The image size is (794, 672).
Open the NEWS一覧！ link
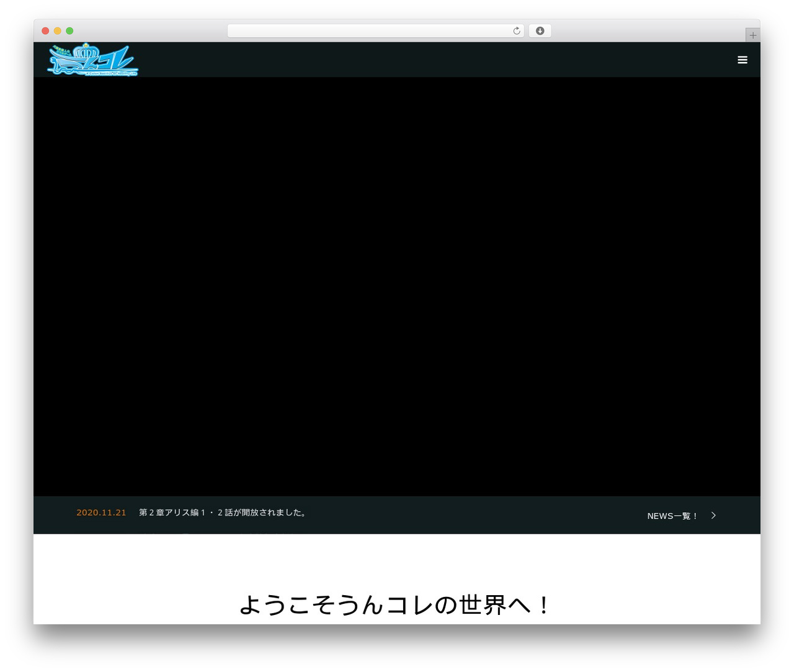(x=673, y=516)
